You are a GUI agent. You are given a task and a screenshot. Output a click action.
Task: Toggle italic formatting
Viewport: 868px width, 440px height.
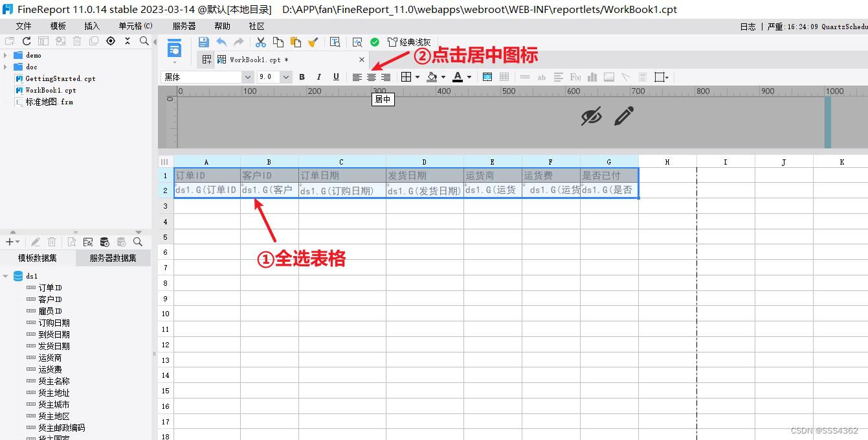(x=319, y=77)
